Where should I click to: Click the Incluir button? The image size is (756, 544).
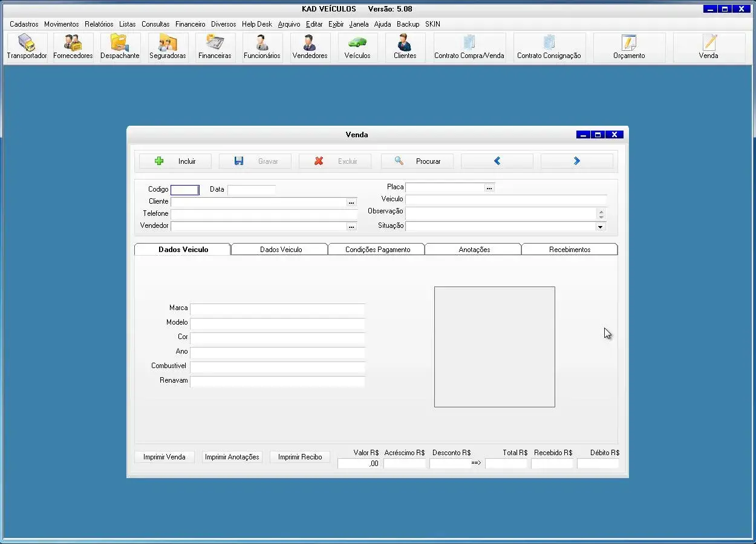click(x=175, y=161)
